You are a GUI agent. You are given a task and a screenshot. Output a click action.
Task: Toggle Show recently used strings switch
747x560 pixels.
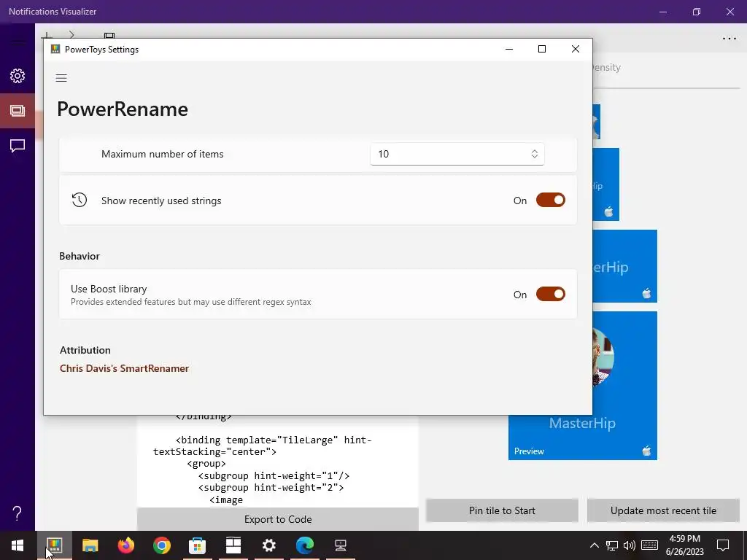[550, 200]
